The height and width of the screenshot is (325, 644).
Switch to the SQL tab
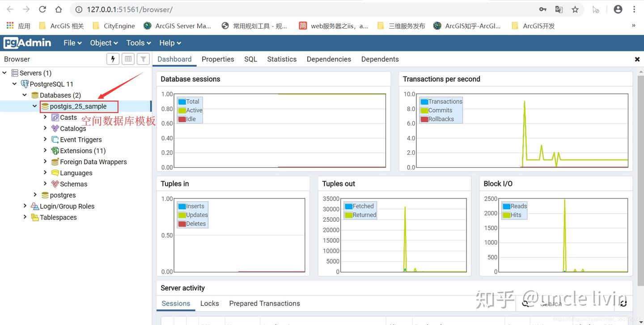click(250, 59)
